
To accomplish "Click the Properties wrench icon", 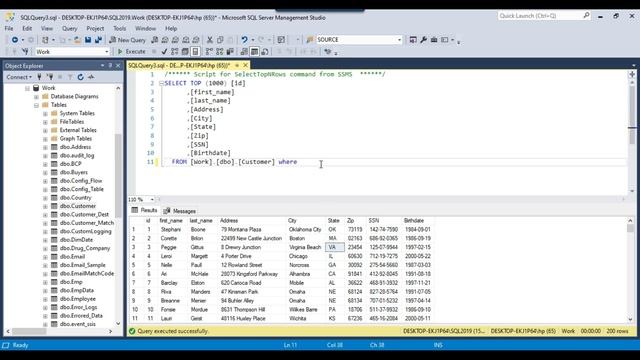I will coord(423,40).
